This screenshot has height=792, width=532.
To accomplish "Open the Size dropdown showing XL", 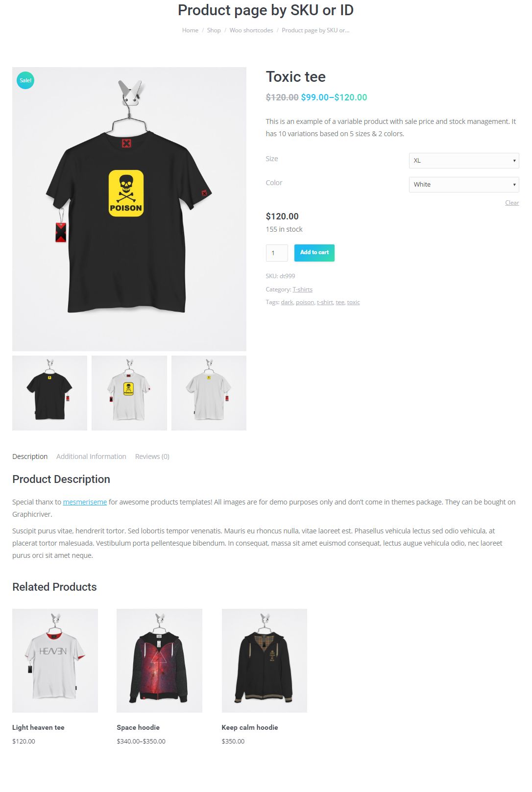I will click(x=464, y=161).
